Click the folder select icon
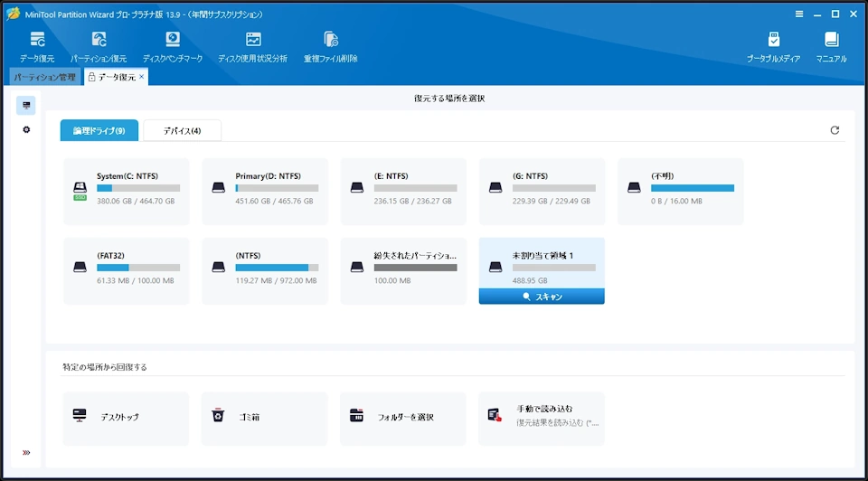 [x=356, y=415]
